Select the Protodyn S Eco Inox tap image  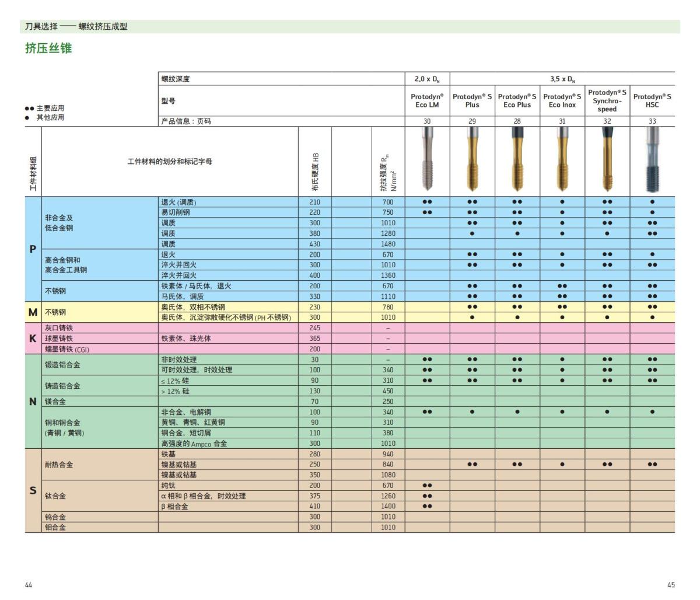click(x=562, y=161)
